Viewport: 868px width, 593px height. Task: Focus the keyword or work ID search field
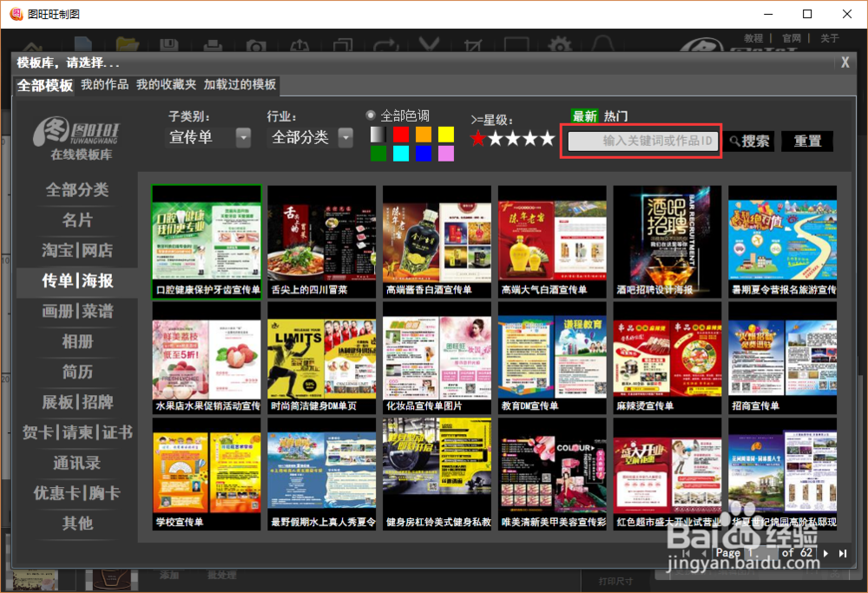pos(642,142)
